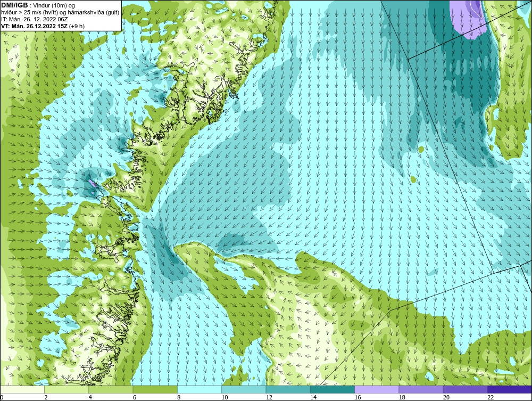Click the '10' label on the wind scale
The height and width of the screenshot is (401, 532).
point(225,398)
